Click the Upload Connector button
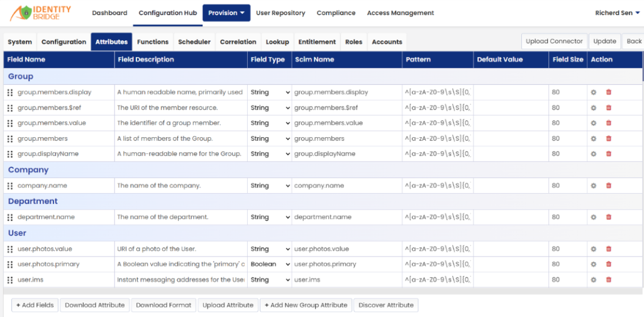Viewport: 644px width, 317px height. (554, 42)
